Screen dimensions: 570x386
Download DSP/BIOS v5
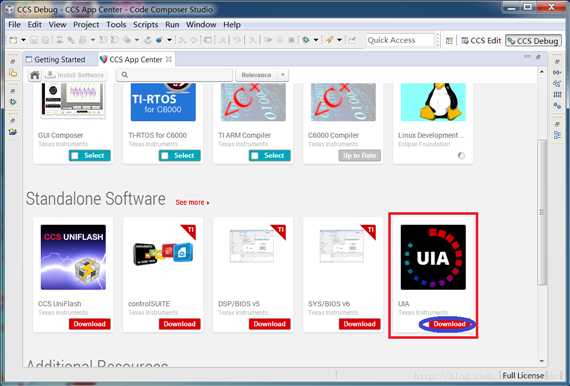tap(270, 324)
